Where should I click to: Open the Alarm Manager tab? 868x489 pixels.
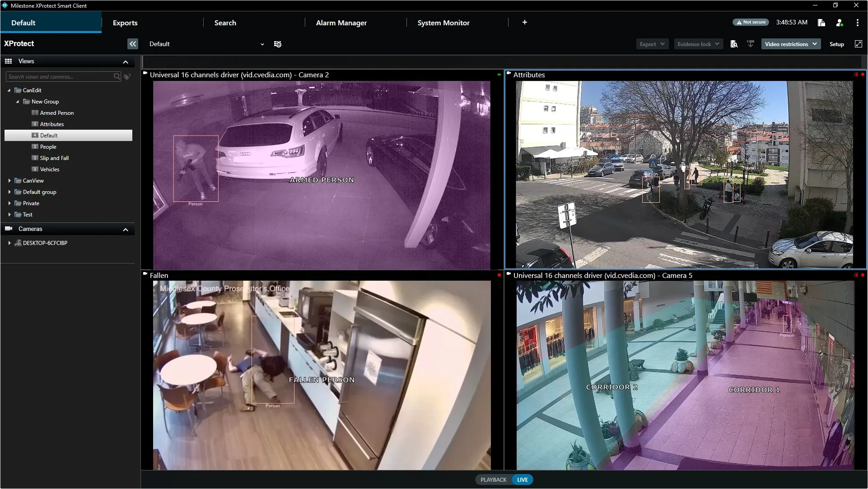[x=341, y=23]
